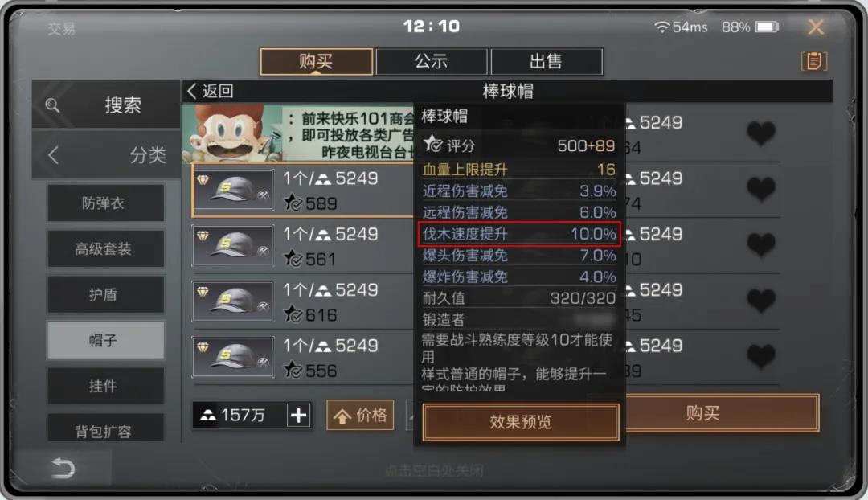The image size is (868, 500).
Task: Toggle favorite heart on second listing
Action: (x=761, y=189)
